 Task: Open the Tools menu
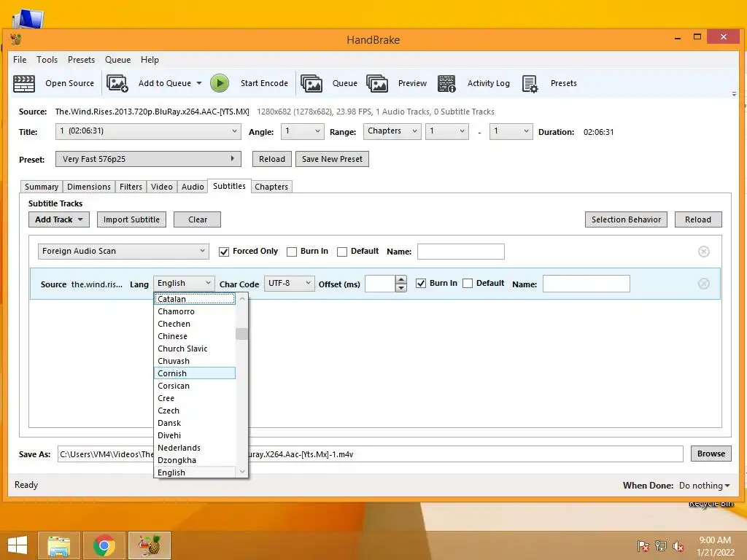point(47,60)
